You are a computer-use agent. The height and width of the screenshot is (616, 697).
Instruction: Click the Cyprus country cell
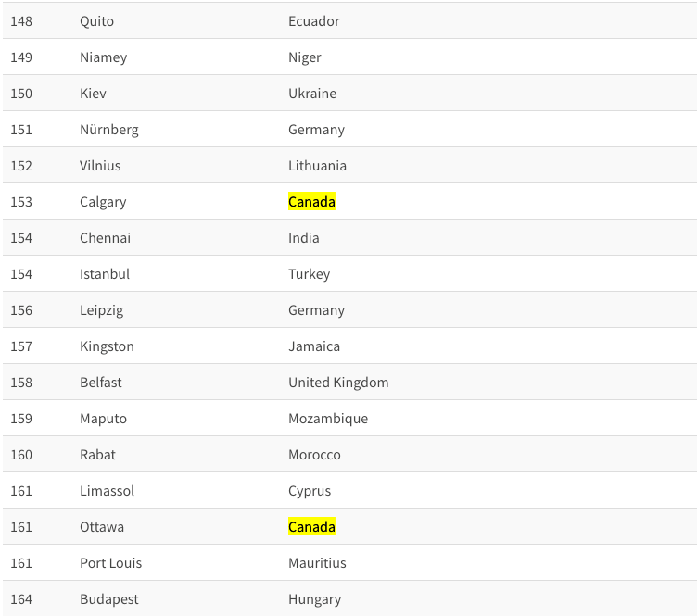click(x=310, y=491)
